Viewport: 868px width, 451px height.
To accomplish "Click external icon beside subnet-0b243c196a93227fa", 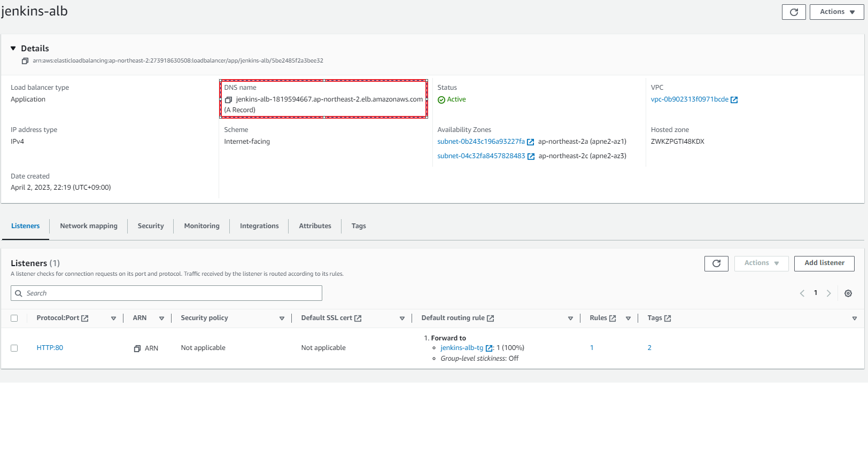I will tap(531, 142).
